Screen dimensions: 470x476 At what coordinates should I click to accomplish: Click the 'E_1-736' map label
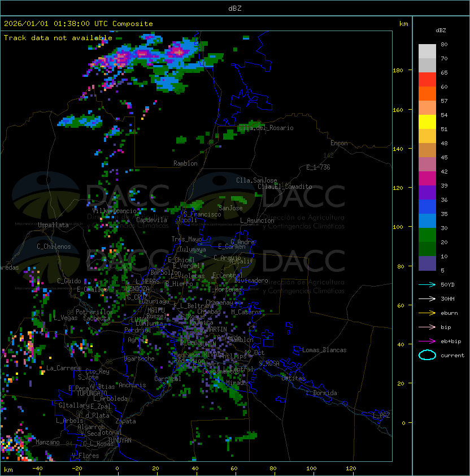318,167
